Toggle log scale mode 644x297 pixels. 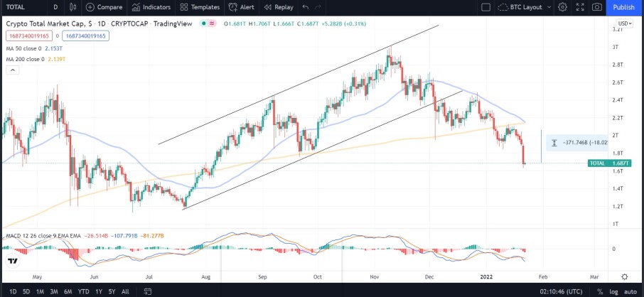click(613, 291)
